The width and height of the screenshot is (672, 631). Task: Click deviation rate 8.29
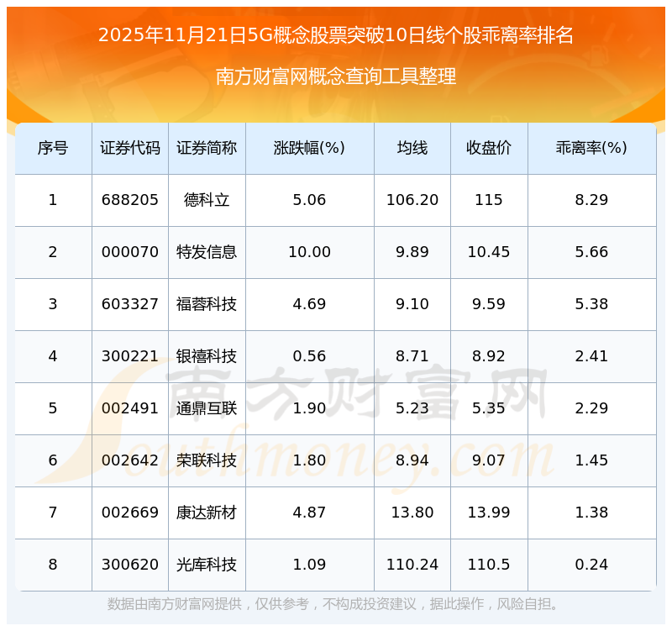click(x=591, y=200)
